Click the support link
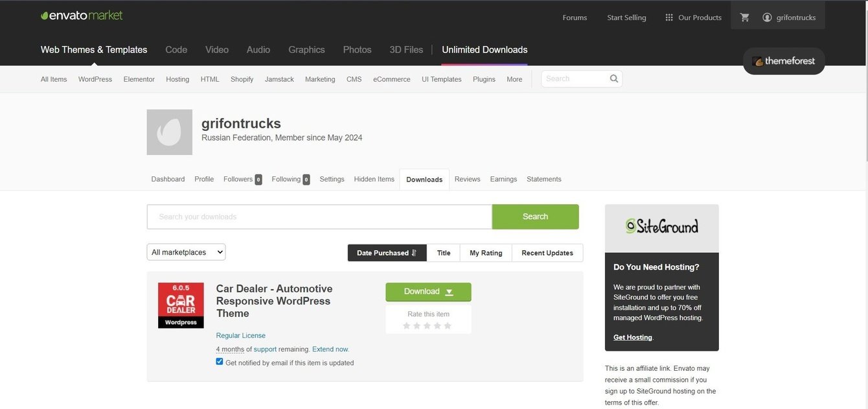868x409 pixels. pos(265,349)
